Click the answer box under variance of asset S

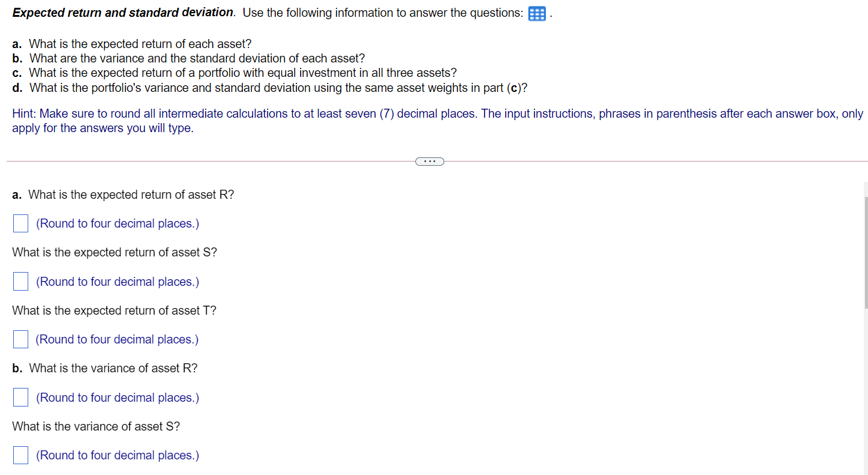[20, 455]
